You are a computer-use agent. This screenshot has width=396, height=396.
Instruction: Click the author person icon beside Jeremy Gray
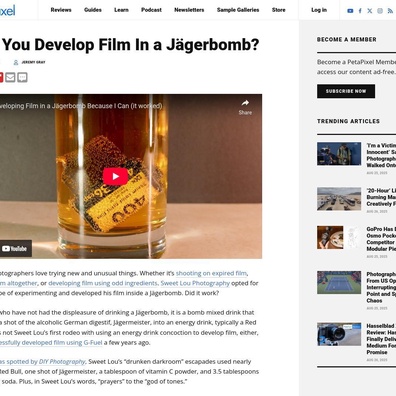tap(16, 62)
